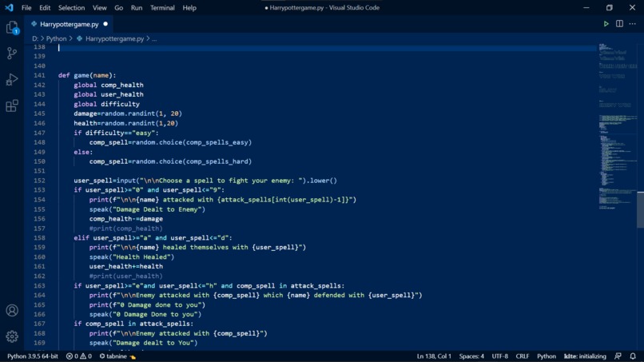Open the Selection menu
The width and height of the screenshot is (644, 362).
pos(71,8)
